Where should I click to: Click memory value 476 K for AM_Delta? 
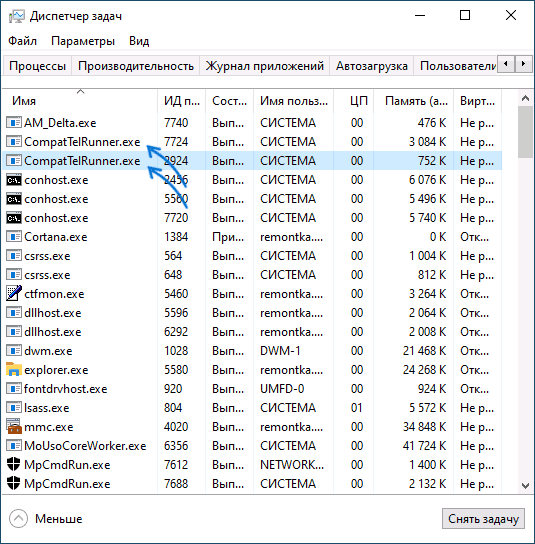pyautogui.click(x=432, y=123)
